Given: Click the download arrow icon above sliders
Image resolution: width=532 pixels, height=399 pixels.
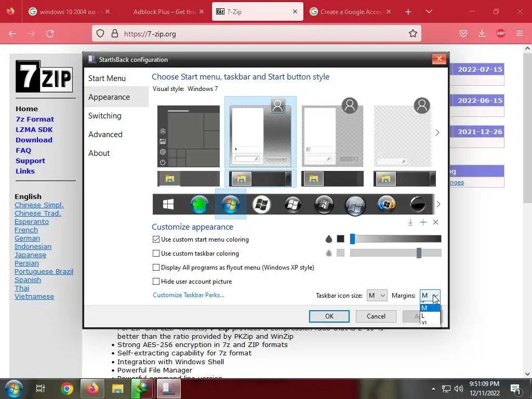Looking at the screenshot, I should click(410, 222).
